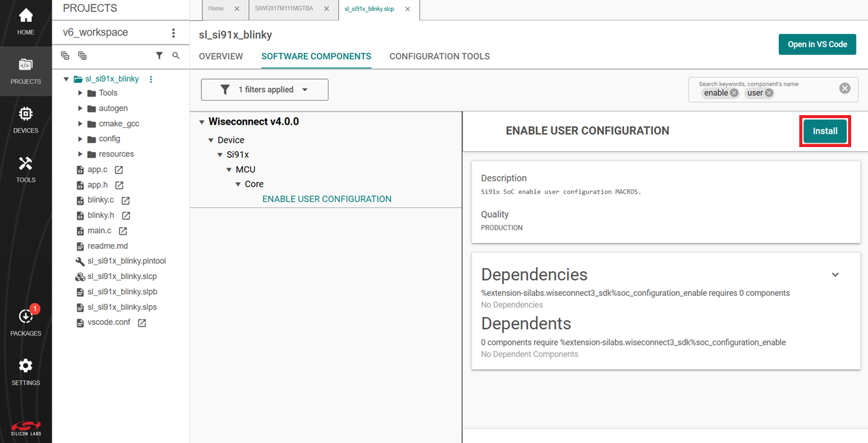The width and height of the screenshot is (868, 443).
Task: Remove the 'enable' keyword filter chip
Action: (x=734, y=93)
